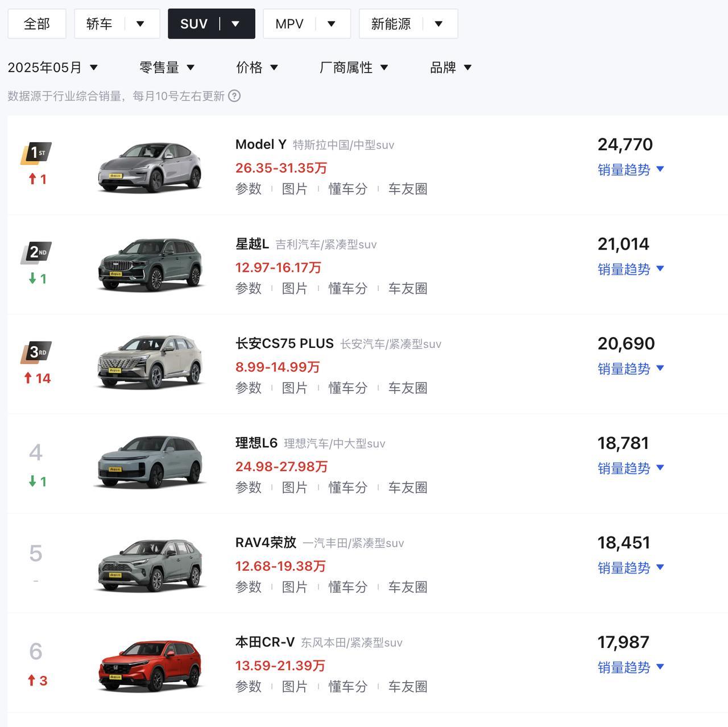
Task: Click the sales figure 24,770
Action: point(625,144)
